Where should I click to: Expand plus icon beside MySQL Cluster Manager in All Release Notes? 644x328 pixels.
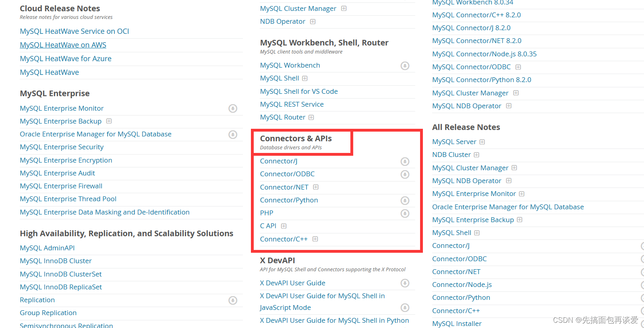click(x=514, y=168)
